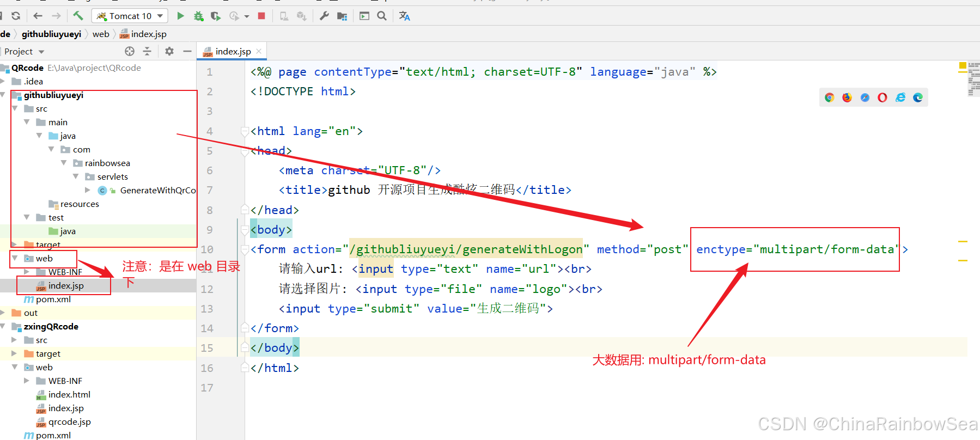Open the search everywhere magnifier
Viewport: 980px width, 440px height.
[382, 16]
